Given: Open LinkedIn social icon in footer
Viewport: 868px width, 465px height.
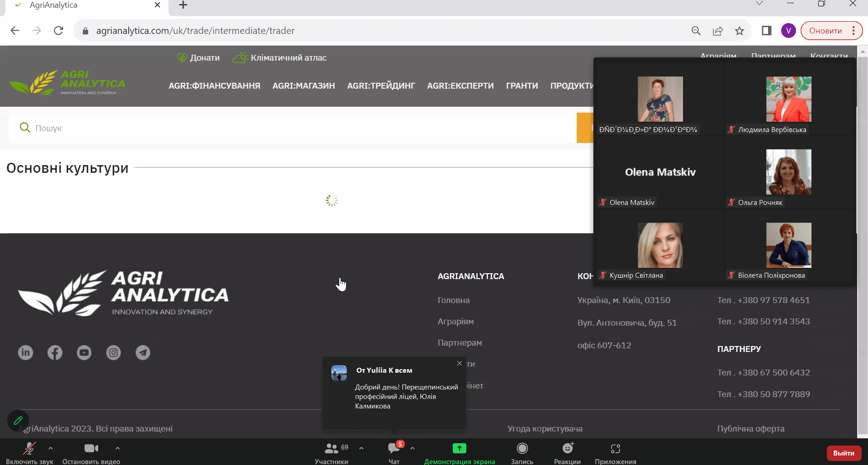Looking at the screenshot, I should 25,352.
